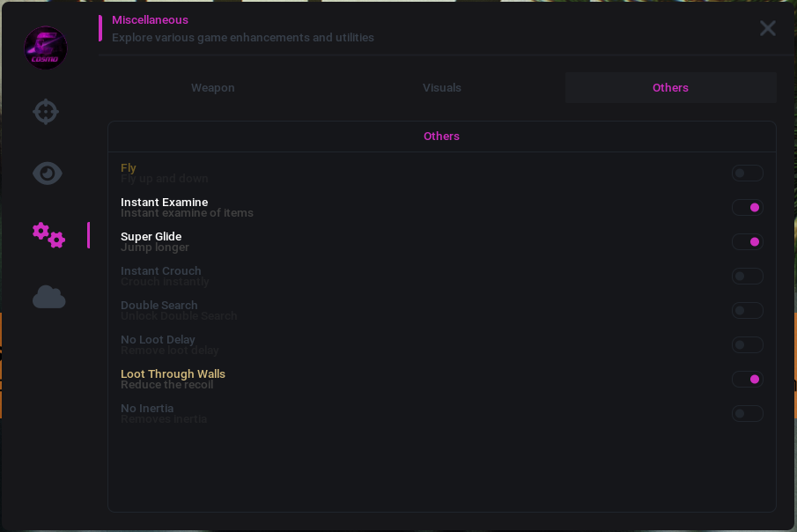Switch to the Weapon tab
This screenshot has height=532, width=797.
point(213,87)
